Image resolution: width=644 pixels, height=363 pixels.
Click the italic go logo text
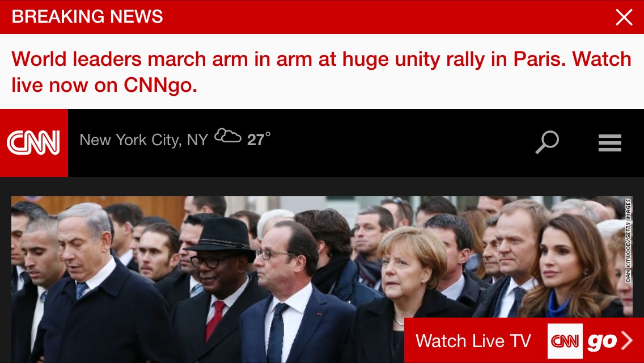click(x=601, y=341)
